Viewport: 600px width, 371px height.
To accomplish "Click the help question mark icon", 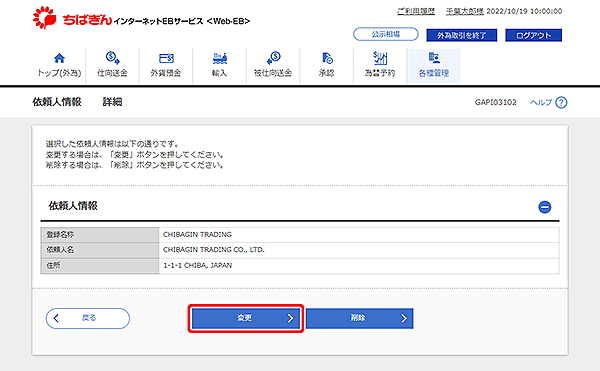I will click(x=561, y=103).
